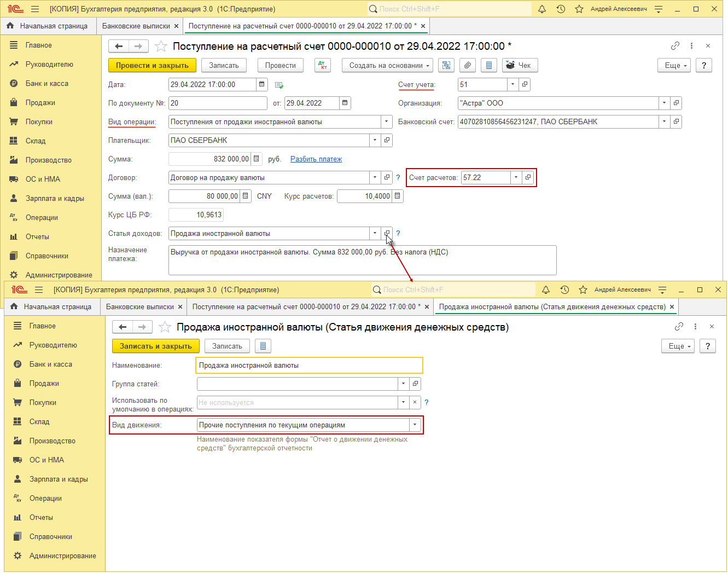The image size is (728, 573).
Task: Click the document structure icon after Создать на основании
Action: (446, 65)
